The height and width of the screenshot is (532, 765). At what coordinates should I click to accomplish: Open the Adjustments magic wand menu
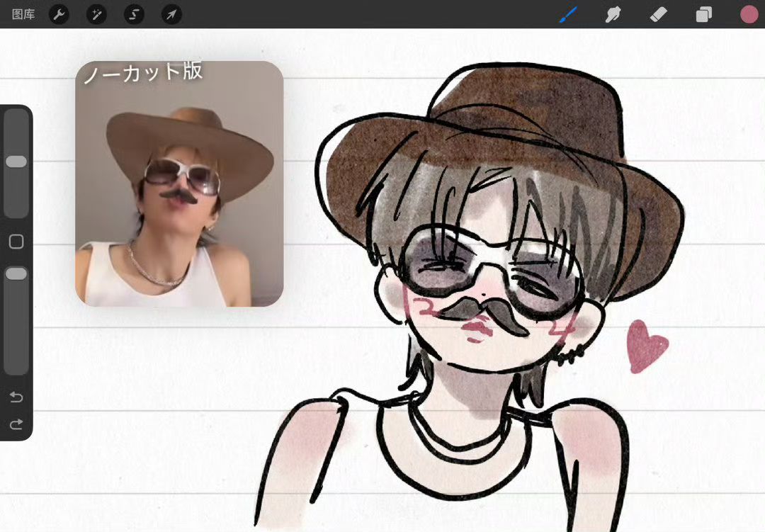point(96,14)
